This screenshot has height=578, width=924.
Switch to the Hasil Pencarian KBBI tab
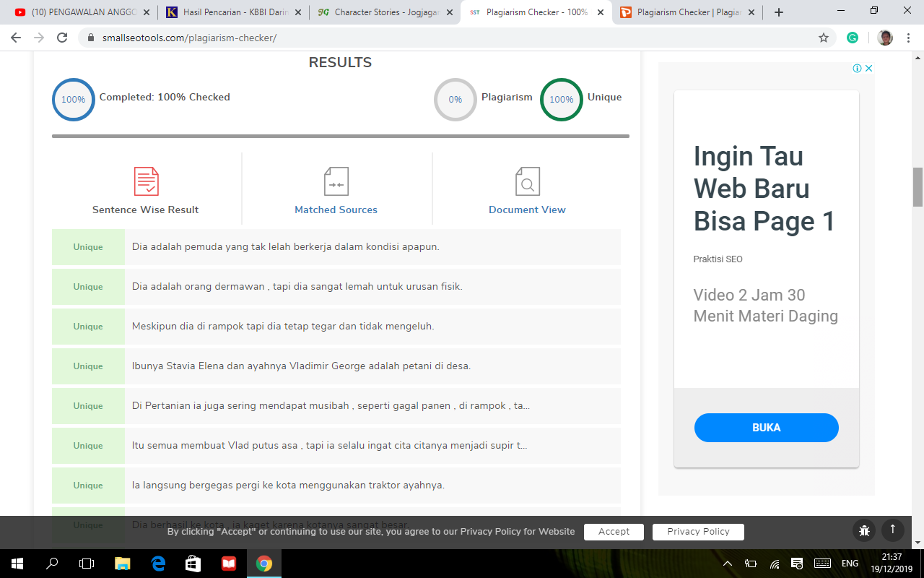coord(232,12)
